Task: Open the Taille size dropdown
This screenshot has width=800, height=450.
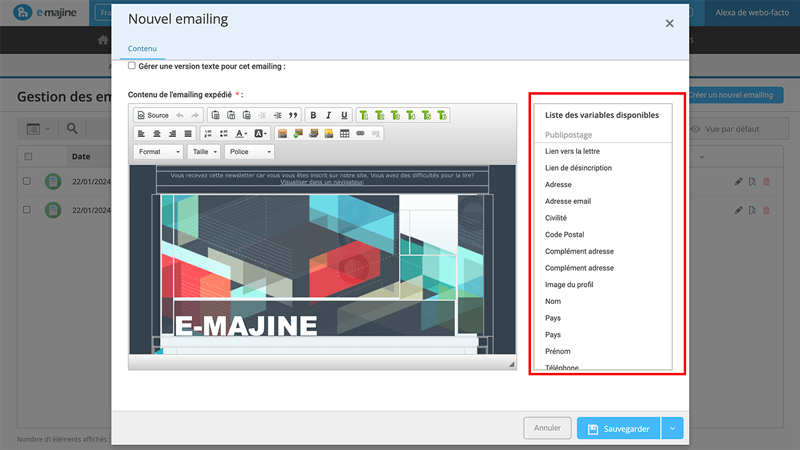Action: click(x=204, y=152)
